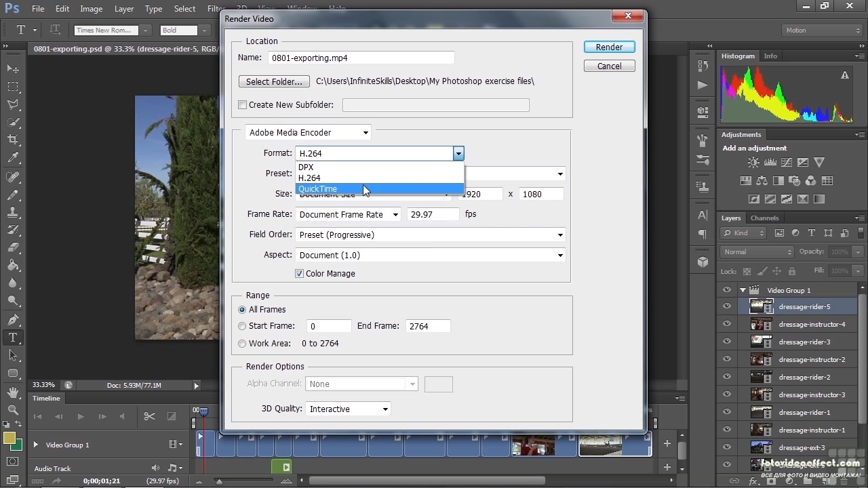Add a Color Balance adjustment
Image resolution: width=868 pixels, height=488 pixels.
(x=762, y=181)
